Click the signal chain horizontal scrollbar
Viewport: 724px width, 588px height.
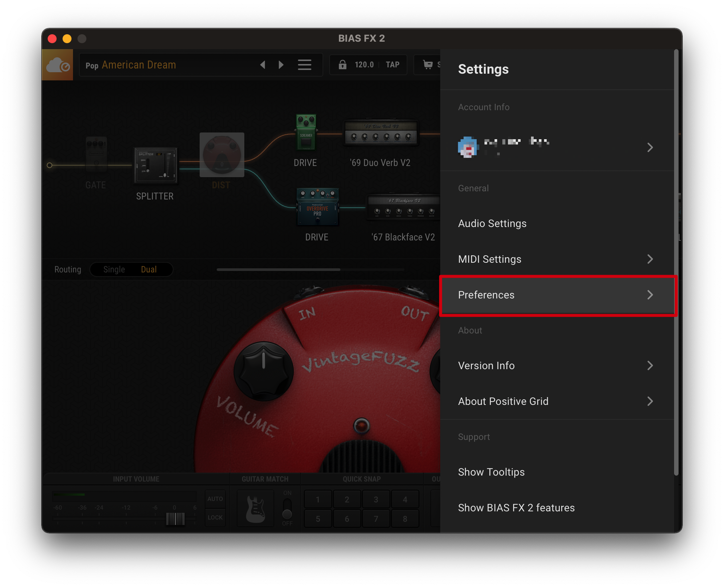coord(279,269)
